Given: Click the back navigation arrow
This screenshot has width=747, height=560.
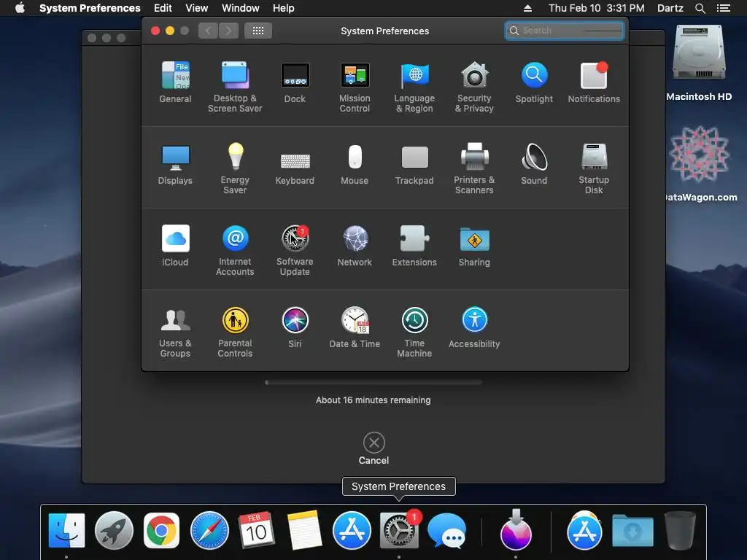Looking at the screenshot, I should click(208, 31).
